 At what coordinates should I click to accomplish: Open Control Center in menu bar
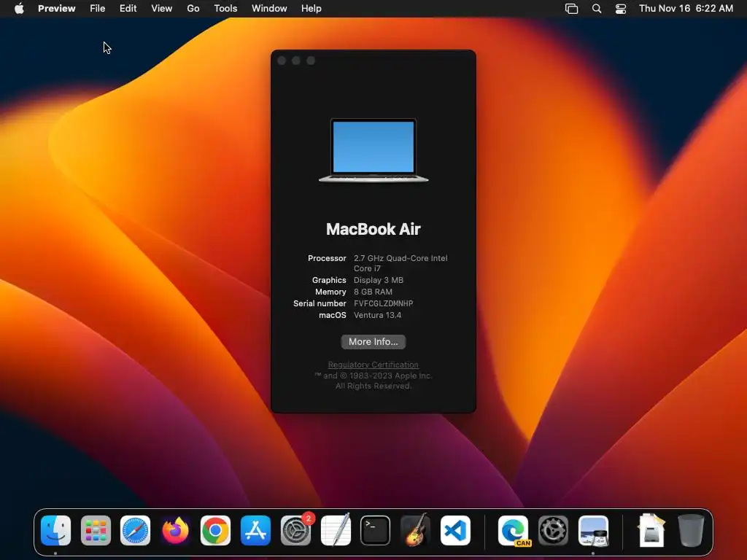(x=621, y=9)
